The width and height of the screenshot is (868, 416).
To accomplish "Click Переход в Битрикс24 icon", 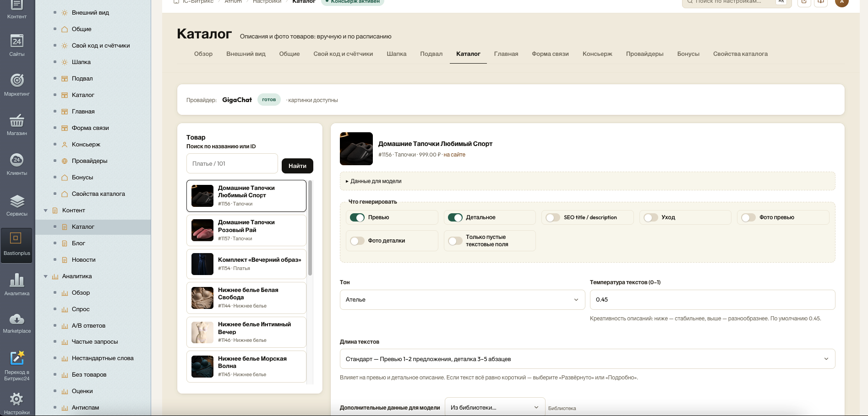I will pyautogui.click(x=17, y=358).
